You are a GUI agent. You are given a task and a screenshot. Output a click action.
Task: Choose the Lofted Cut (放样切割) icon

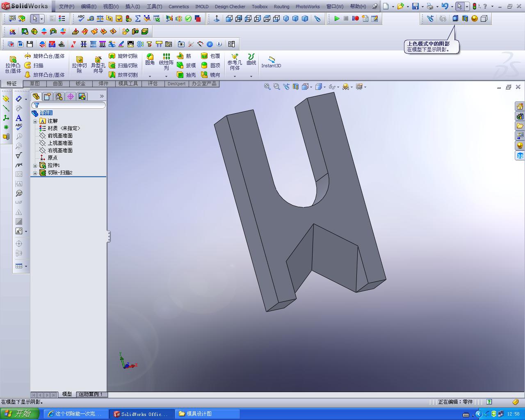click(112, 75)
